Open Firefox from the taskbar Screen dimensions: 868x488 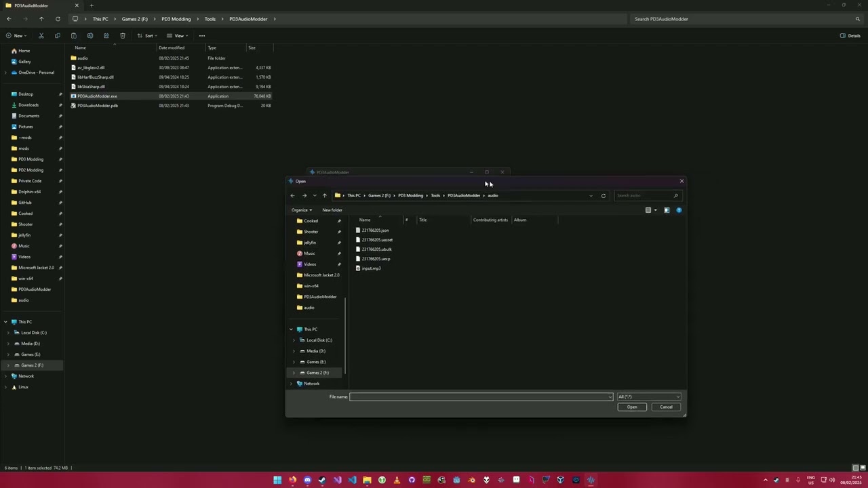point(292,480)
